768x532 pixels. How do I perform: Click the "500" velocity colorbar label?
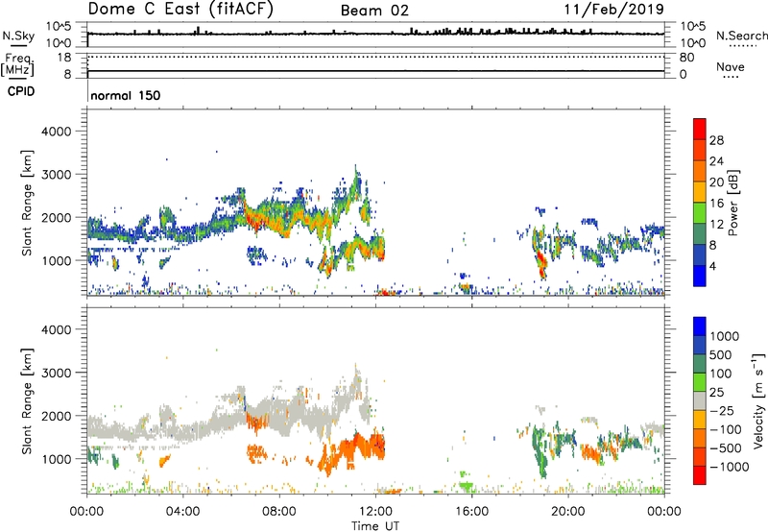point(721,355)
